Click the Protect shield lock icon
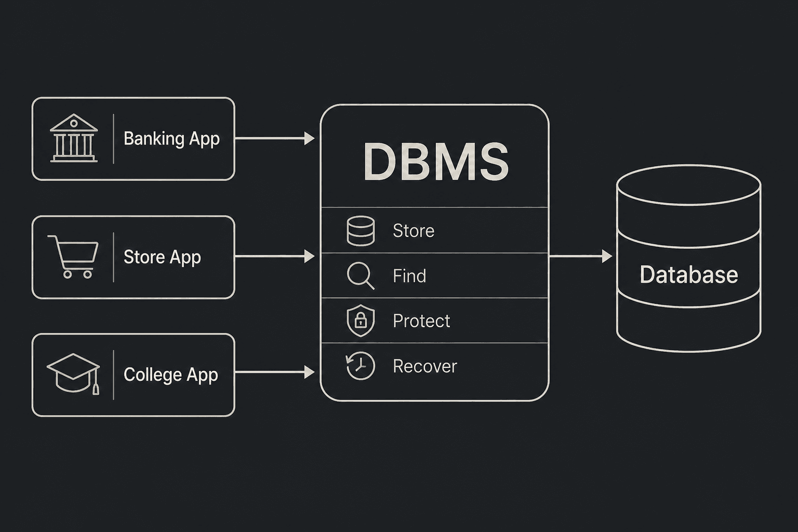 pyautogui.click(x=361, y=321)
